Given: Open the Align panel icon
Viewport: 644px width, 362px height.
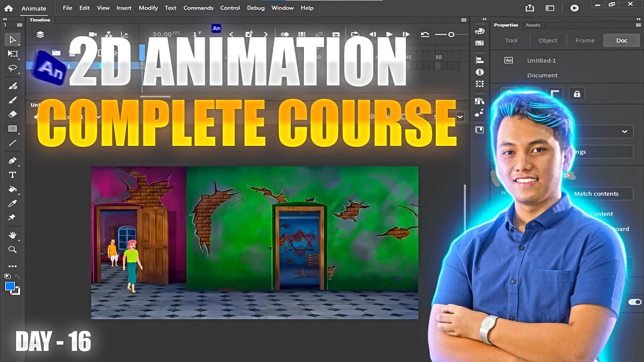Looking at the screenshot, I should pyautogui.click(x=479, y=60).
